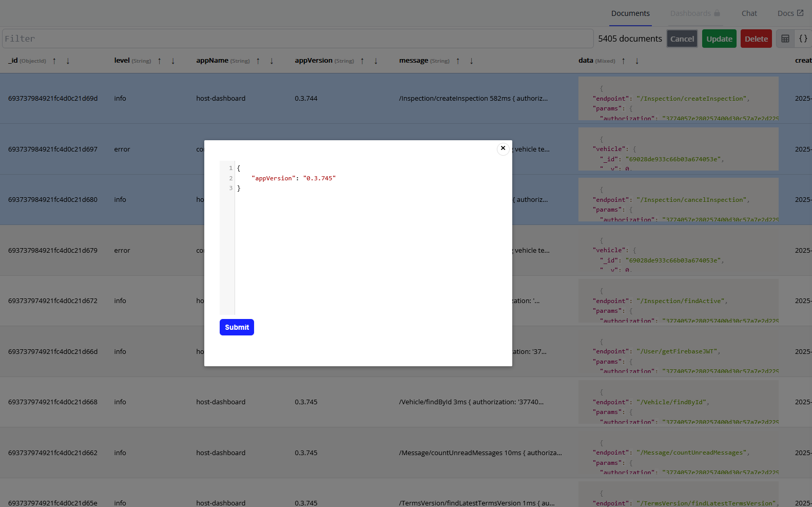Click host-dashboard in row d69d
The image size is (812, 507).
[221, 98]
